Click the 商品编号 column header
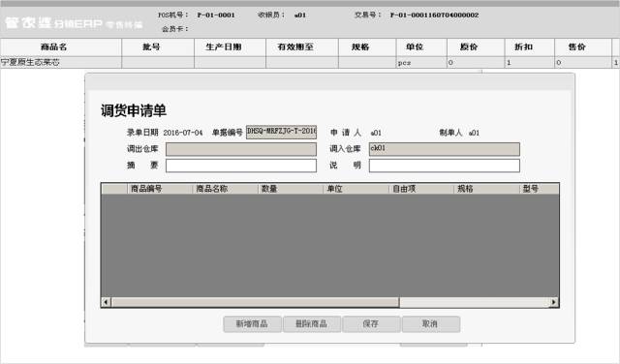Screen dimensions: 620x364 160,189
